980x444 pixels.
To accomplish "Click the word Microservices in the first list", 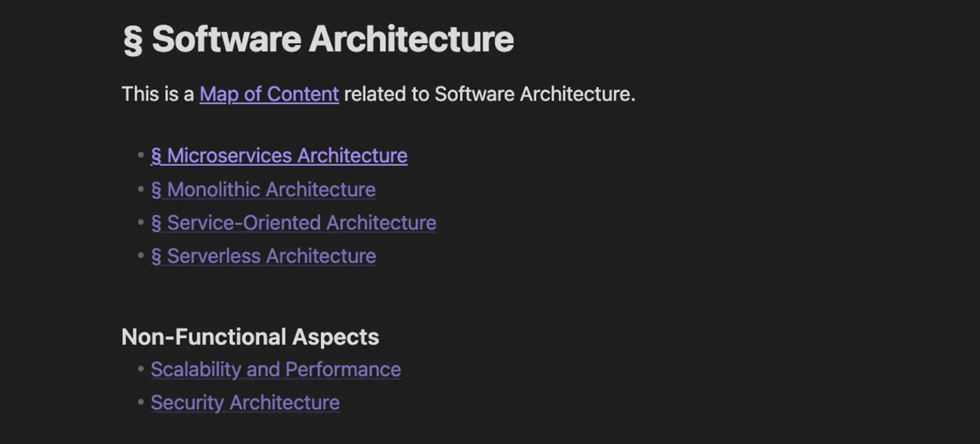I will (229, 155).
